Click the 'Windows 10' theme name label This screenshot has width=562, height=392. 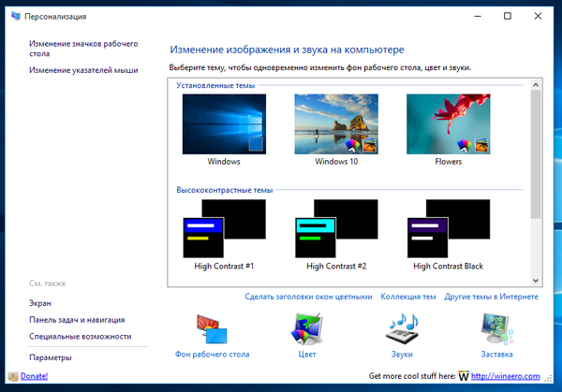(336, 162)
